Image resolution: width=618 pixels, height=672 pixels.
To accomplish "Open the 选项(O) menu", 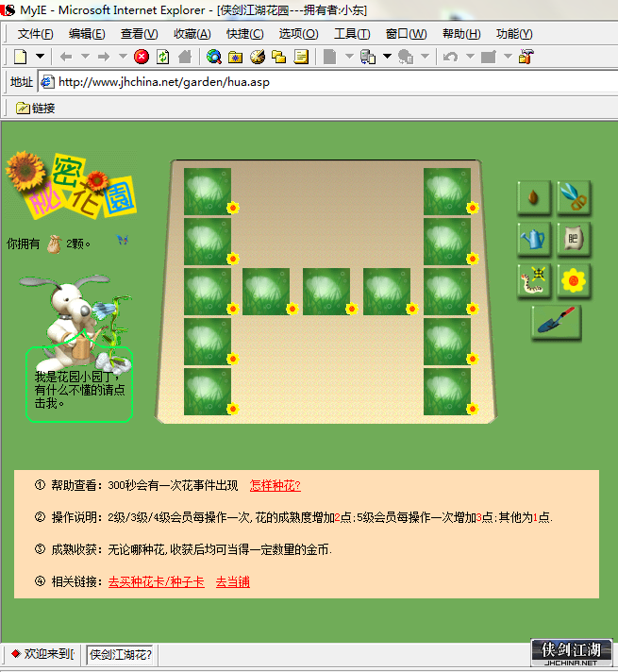I will point(299,33).
